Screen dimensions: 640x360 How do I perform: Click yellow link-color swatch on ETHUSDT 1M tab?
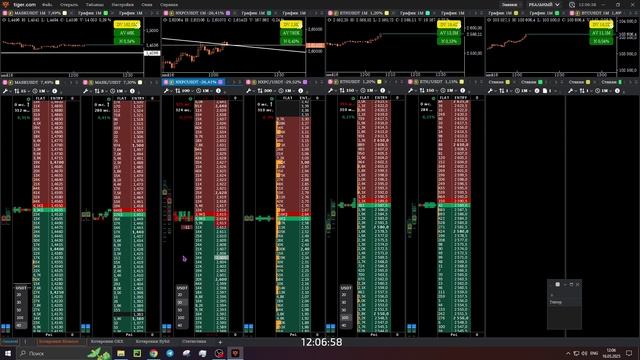(x=387, y=13)
